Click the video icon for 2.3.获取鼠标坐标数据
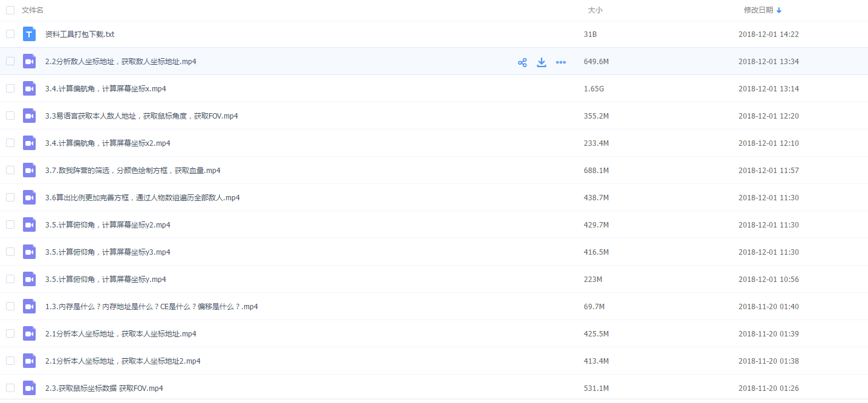Viewport: 868px width, 403px height. coord(30,388)
